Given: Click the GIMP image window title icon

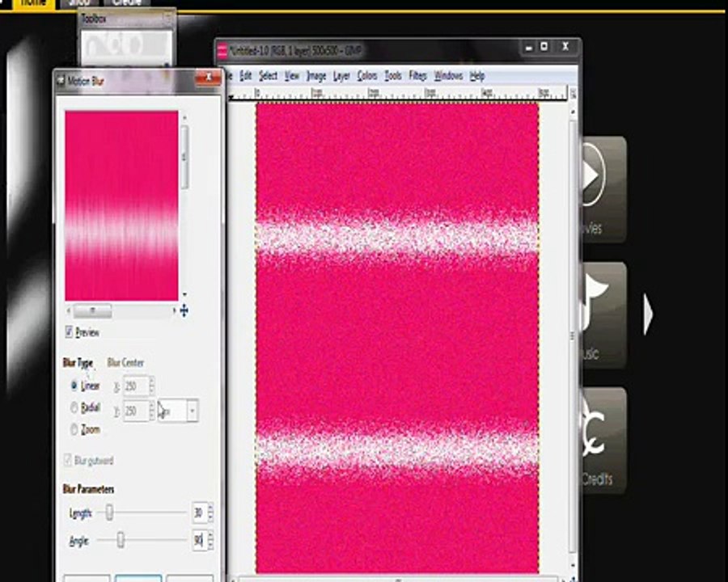Looking at the screenshot, I should click(222, 51).
